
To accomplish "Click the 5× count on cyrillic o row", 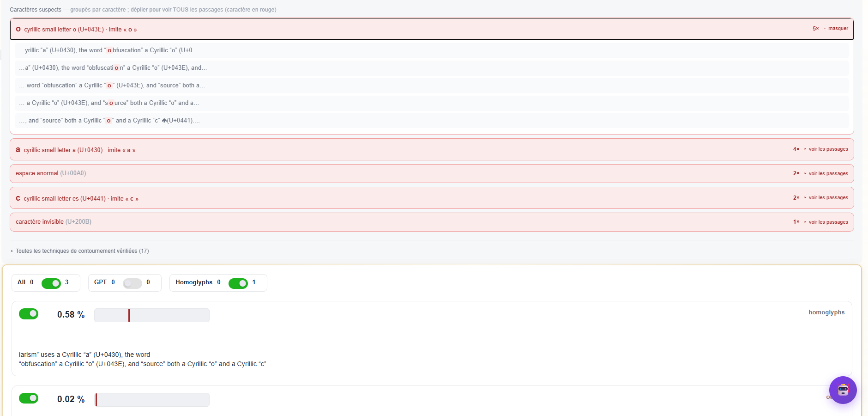I will tap(816, 29).
